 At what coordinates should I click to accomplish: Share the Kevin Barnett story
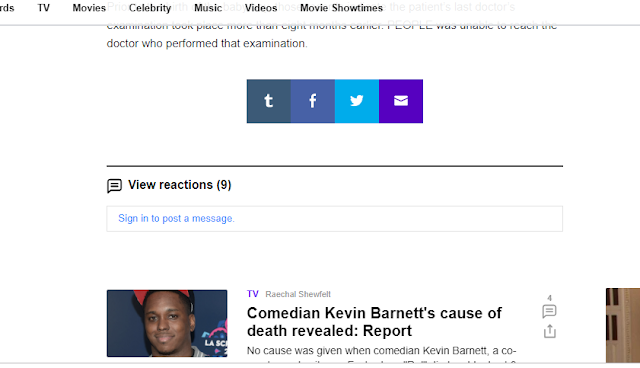(550, 331)
